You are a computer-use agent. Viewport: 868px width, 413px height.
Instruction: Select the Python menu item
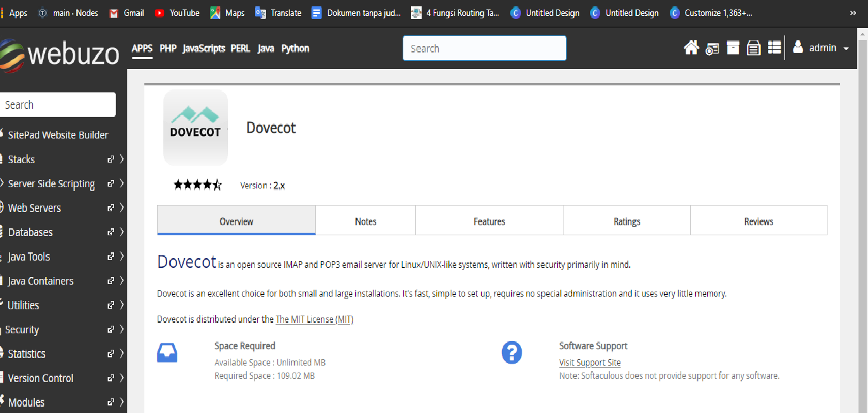pos(295,48)
